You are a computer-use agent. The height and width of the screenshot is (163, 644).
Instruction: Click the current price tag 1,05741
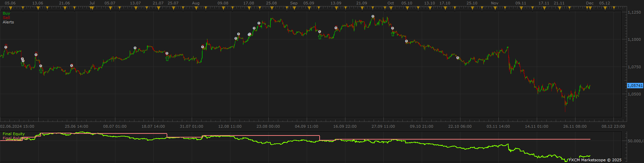[x=635, y=86]
